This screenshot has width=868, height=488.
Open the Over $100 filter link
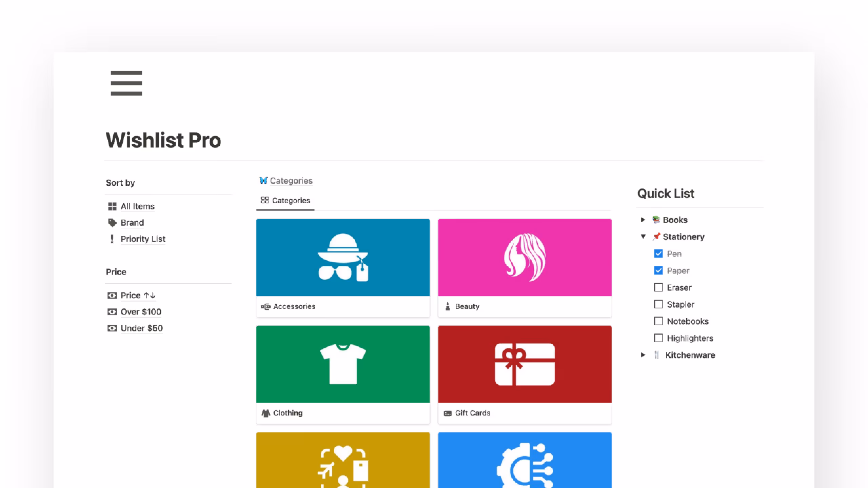141,312
